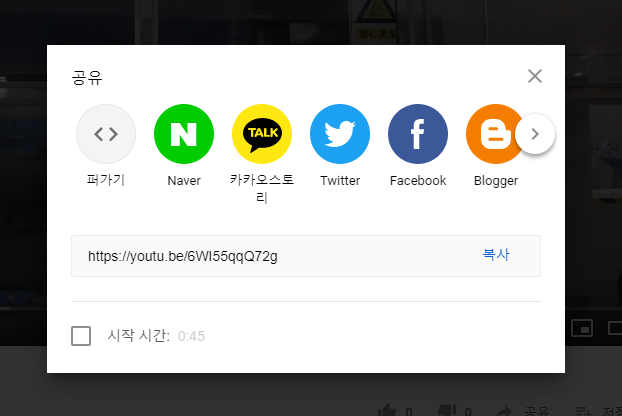Share to KakaoStory with TALK icon

click(x=262, y=134)
